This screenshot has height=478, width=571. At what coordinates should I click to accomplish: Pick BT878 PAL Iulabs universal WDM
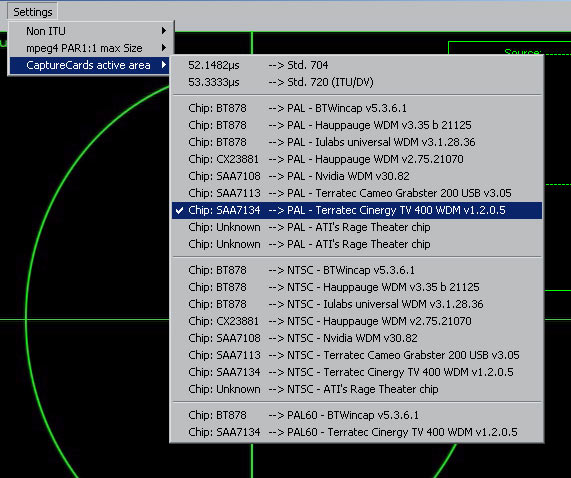(357, 142)
